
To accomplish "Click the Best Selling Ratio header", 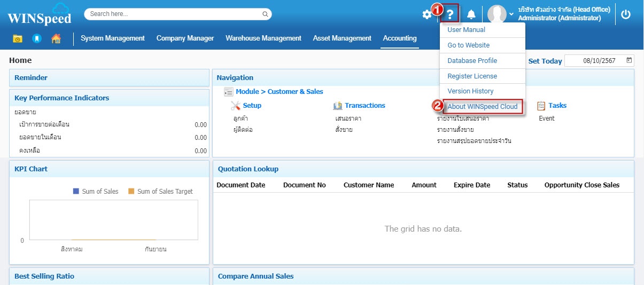I will click(109, 276).
